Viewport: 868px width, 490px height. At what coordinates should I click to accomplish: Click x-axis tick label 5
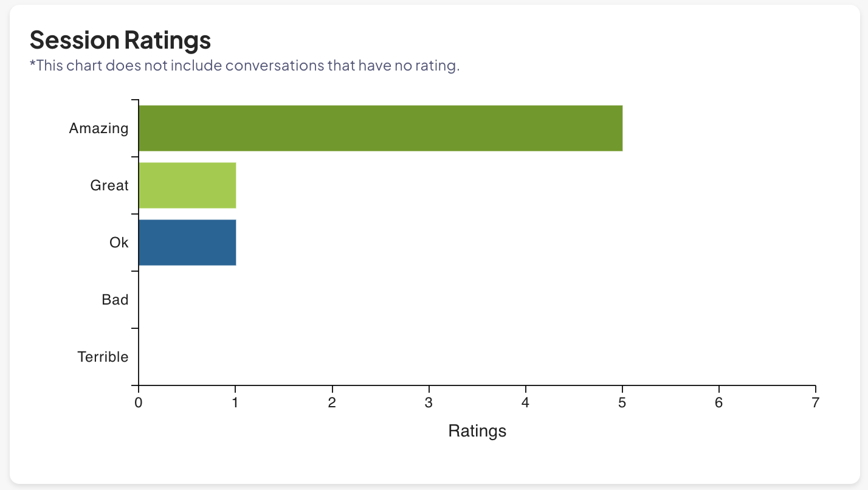(622, 402)
